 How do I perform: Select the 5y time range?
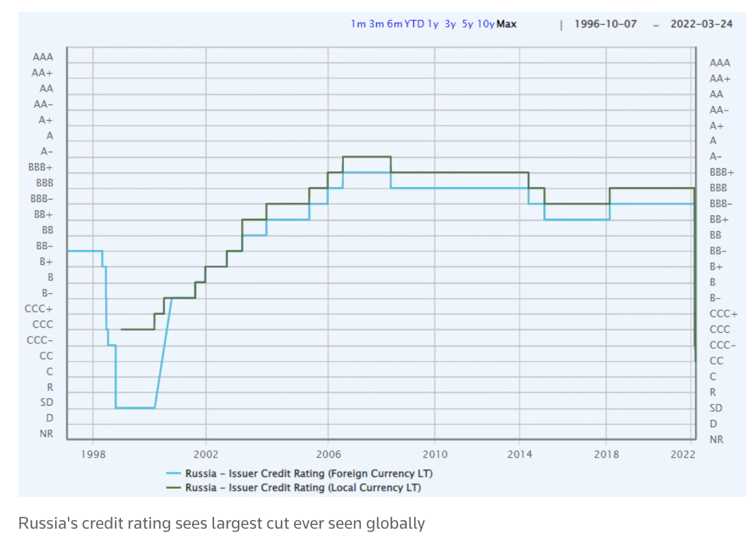[x=468, y=24]
